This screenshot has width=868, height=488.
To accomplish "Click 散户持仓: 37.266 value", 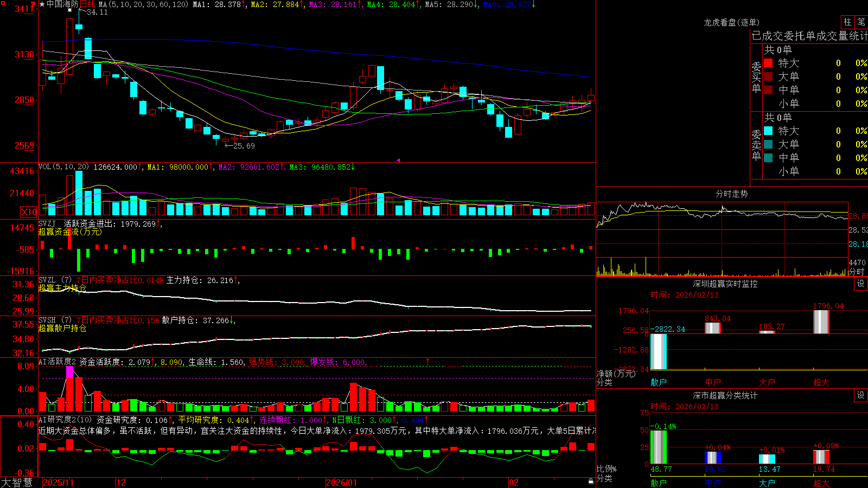I will tap(197, 320).
